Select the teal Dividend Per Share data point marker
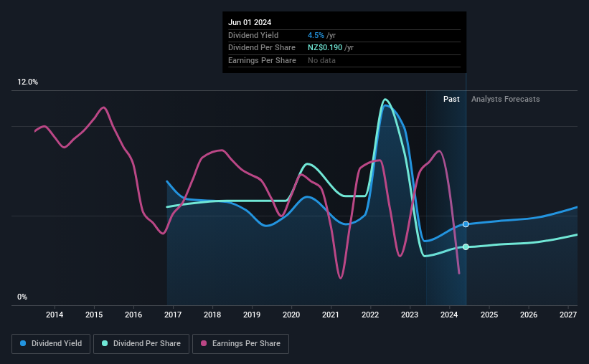The width and height of the screenshot is (589, 364). tap(466, 247)
